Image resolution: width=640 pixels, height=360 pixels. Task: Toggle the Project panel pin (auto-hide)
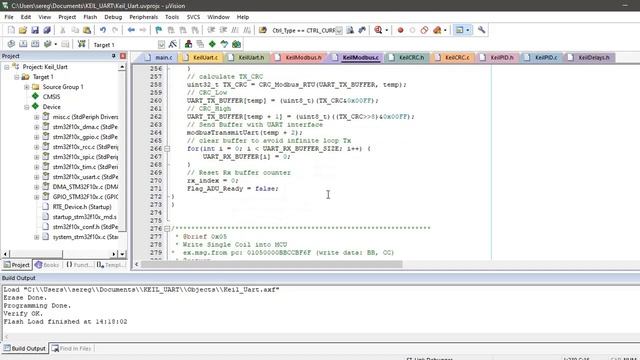pyautogui.click(x=113, y=56)
